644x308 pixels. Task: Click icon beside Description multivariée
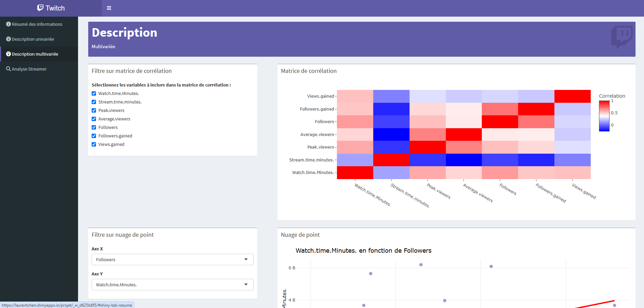click(x=8, y=54)
